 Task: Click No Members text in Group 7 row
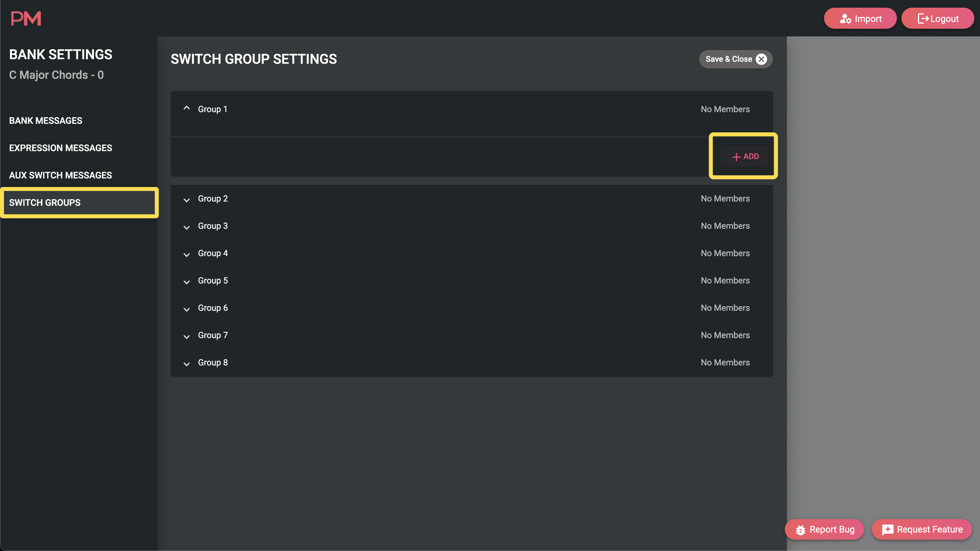[725, 335]
